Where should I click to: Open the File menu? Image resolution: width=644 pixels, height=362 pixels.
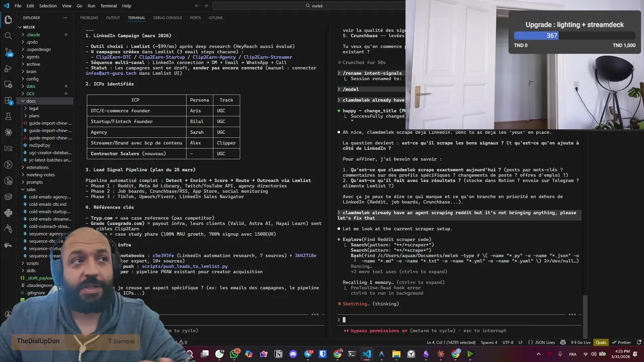[x=18, y=6]
